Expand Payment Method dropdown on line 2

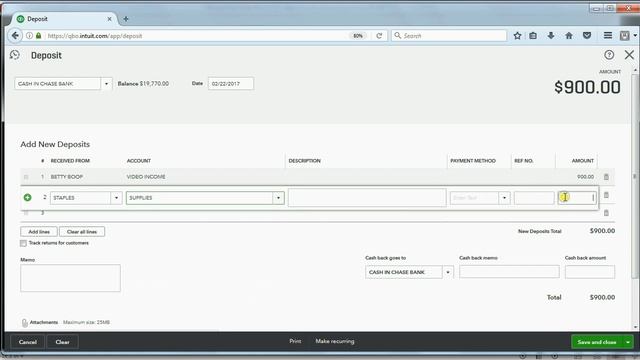504,198
